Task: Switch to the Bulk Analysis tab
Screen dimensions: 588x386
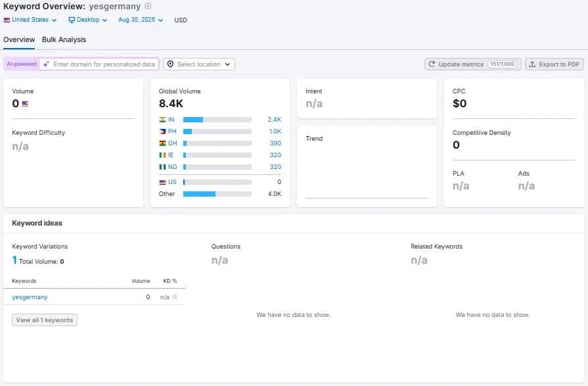Action: click(x=64, y=40)
